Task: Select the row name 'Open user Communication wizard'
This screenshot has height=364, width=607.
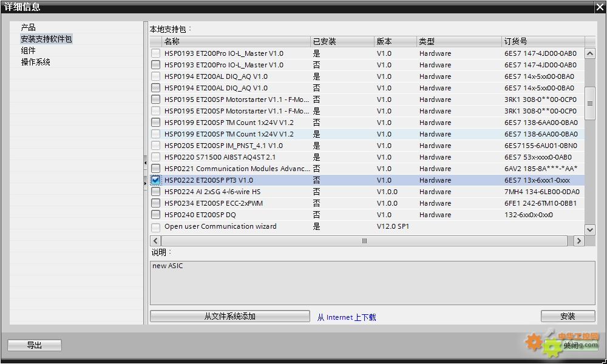Action: coord(220,226)
